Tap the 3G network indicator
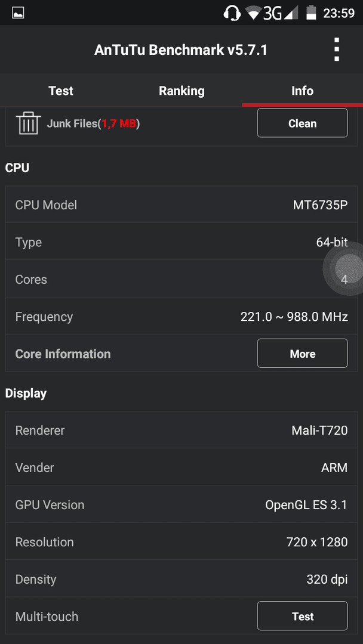The image size is (363, 644). tap(273, 13)
